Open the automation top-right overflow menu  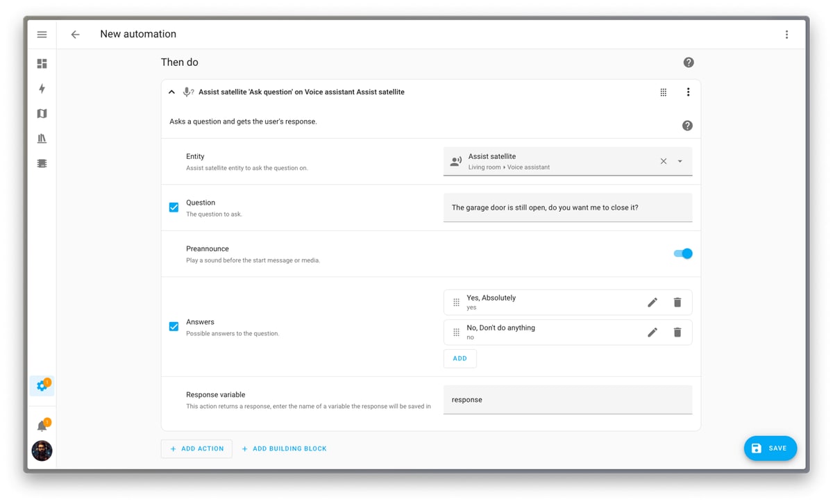click(x=786, y=35)
